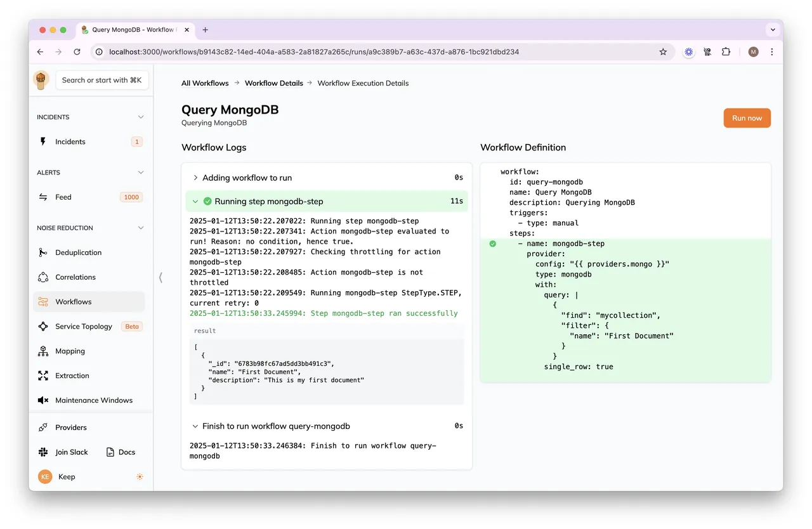Collapse the Running step mongodb-step log
Image resolution: width=812 pixels, height=529 pixels.
195,202
